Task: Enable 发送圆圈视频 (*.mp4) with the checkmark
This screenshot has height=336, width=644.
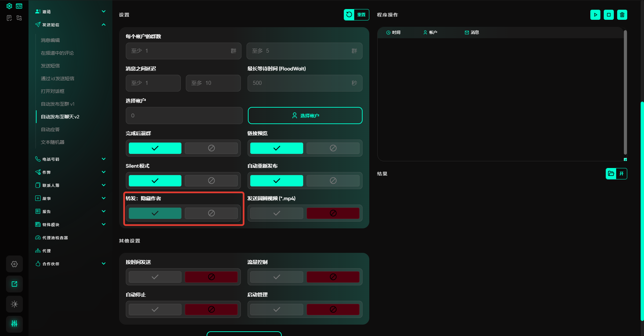Action: tap(276, 213)
